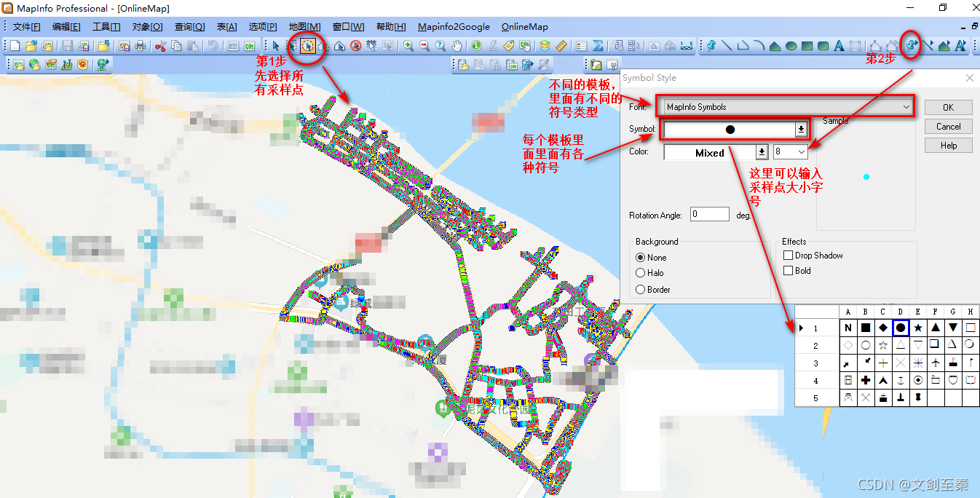Viewport: 980px width, 498px height.
Task: Pick the anchor symbol in row 4
Action: (x=901, y=380)
